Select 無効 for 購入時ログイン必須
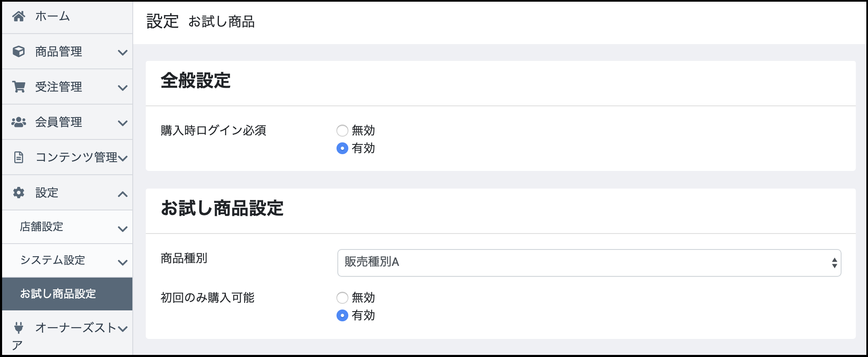The width and height of the screenshot is (868, 357). coord(342,131)
